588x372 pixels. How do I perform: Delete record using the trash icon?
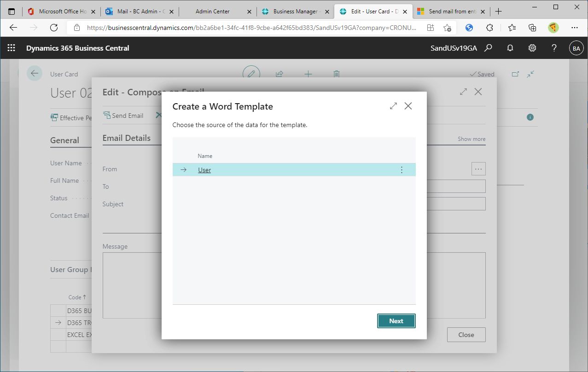[337, 74]
